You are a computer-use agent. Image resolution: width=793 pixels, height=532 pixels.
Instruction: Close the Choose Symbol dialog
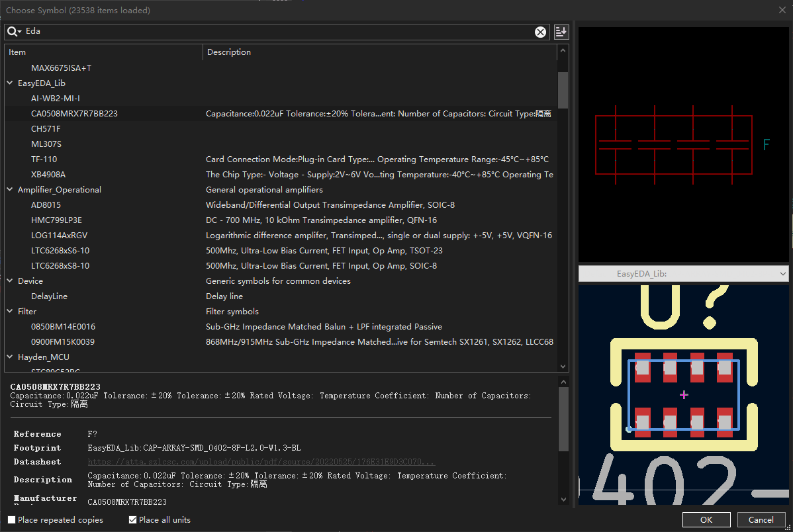782,10
